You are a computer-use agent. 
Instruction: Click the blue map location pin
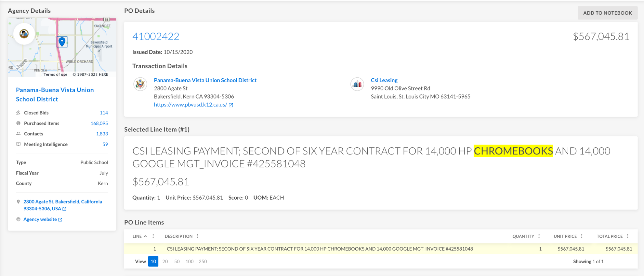pyautogui.click(x=62, y=42)
